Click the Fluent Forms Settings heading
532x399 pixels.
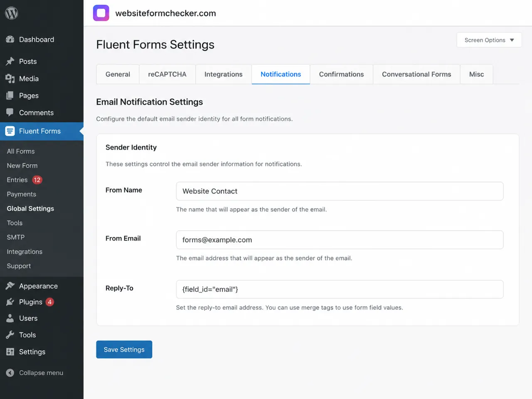click(x=155, y=45)
